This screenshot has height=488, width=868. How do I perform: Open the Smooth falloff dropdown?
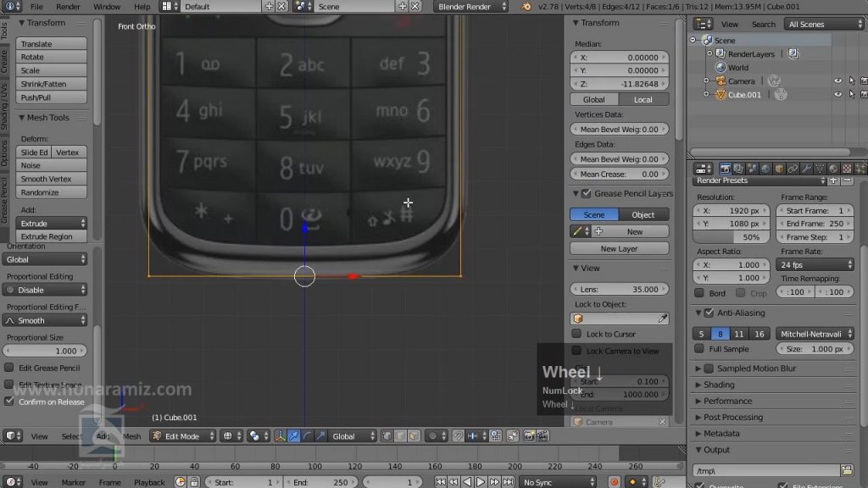click(x=45, y=320)
